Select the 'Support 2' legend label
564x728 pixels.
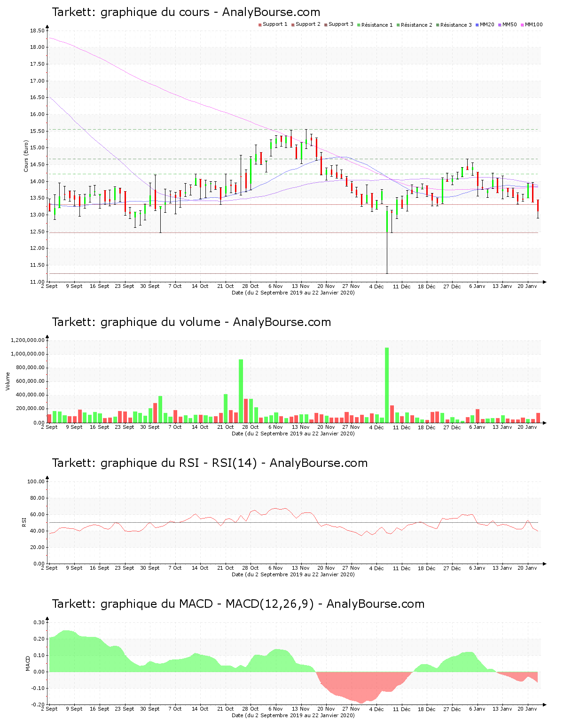tap(308, 24)
